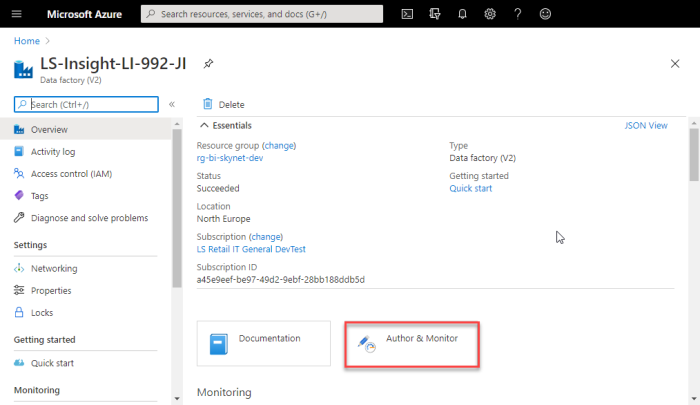Collapse the left navigation pane
Screen dimensions: 700x405
click(172, 104)
